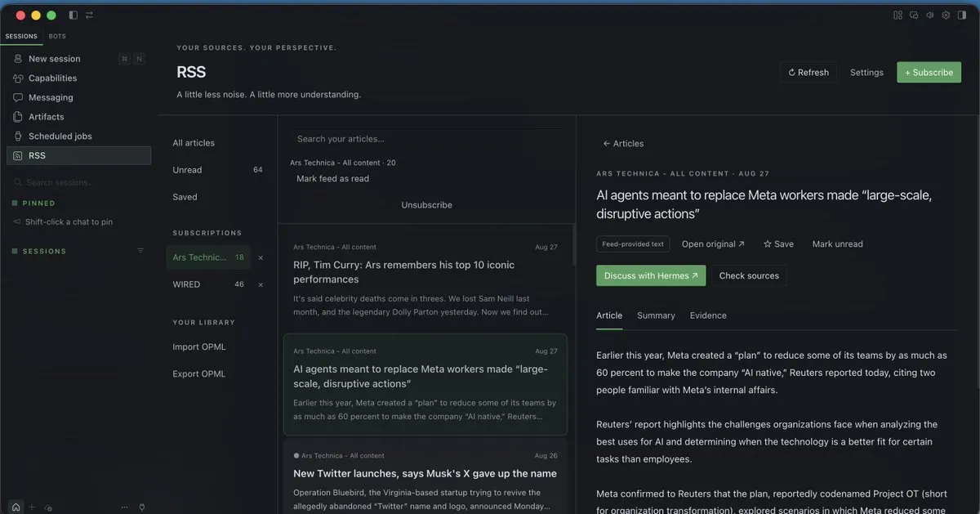The height and width of the screenshot is (514, 980).
Task: Open the Tim Curry article card
Action: 425,279
